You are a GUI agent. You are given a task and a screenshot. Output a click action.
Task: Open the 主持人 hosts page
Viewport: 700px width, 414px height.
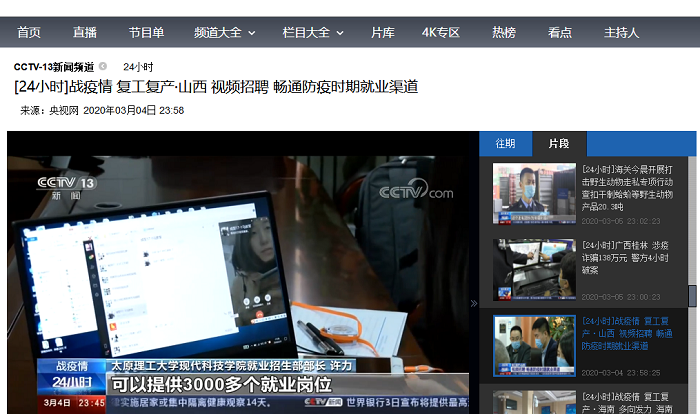621,32
